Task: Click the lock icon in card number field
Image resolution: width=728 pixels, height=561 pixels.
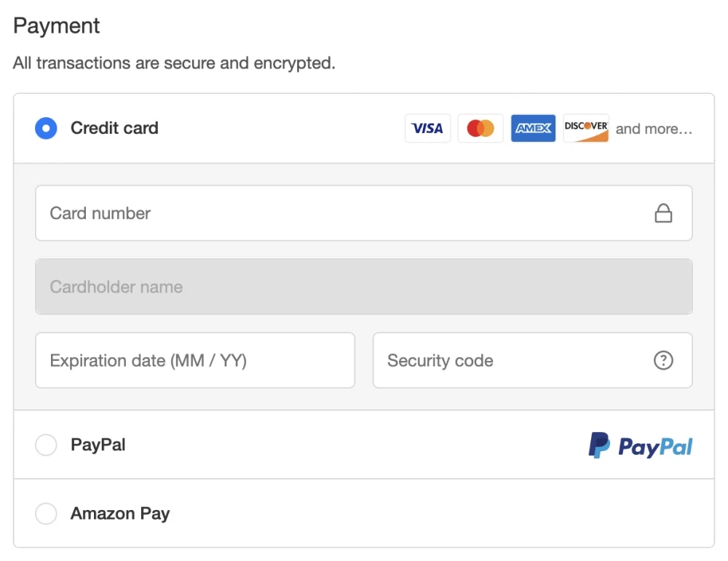Action: tap(663, 212)
